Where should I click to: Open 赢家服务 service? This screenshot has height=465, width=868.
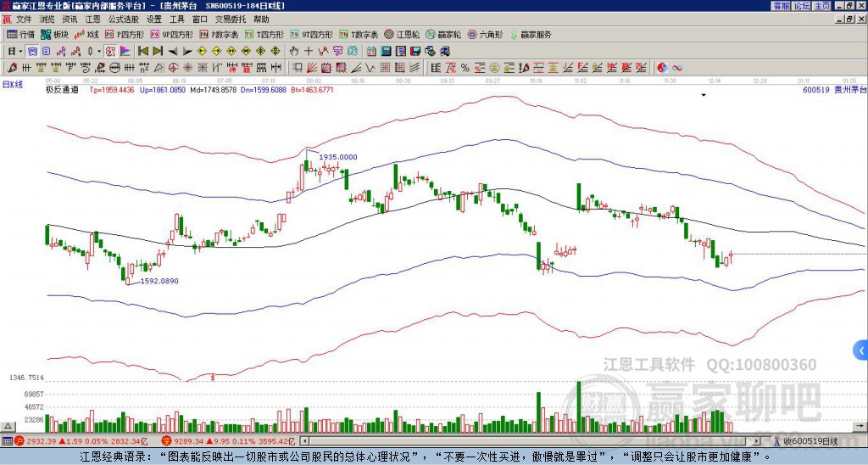[x=531, y=34]
